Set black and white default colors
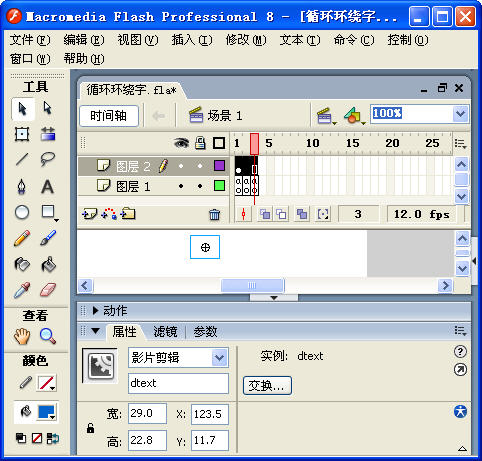The image size is (482, 461). click(21, 438)
